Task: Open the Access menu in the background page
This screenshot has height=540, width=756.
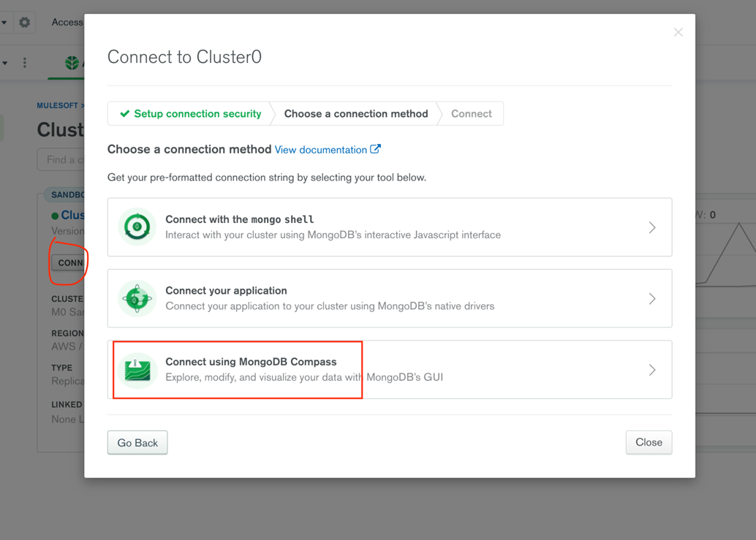Action: (x=67, y=22)
